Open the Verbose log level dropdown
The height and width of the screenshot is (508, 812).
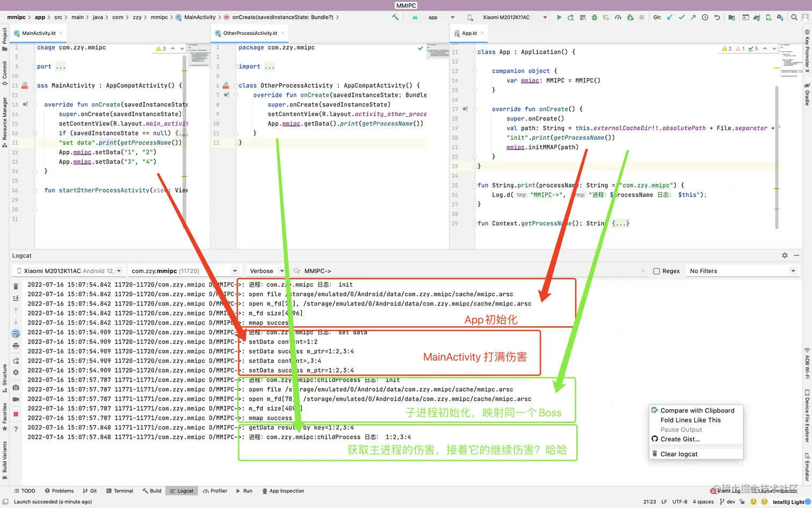pos(266,271)
